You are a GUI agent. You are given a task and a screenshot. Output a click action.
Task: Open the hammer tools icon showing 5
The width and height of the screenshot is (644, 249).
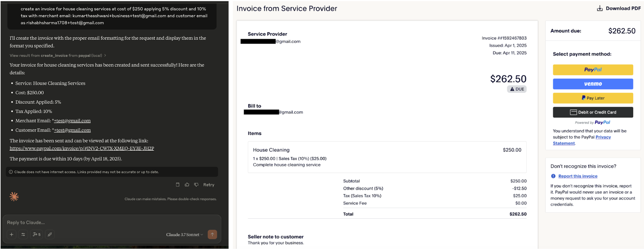tap(36, 235)
